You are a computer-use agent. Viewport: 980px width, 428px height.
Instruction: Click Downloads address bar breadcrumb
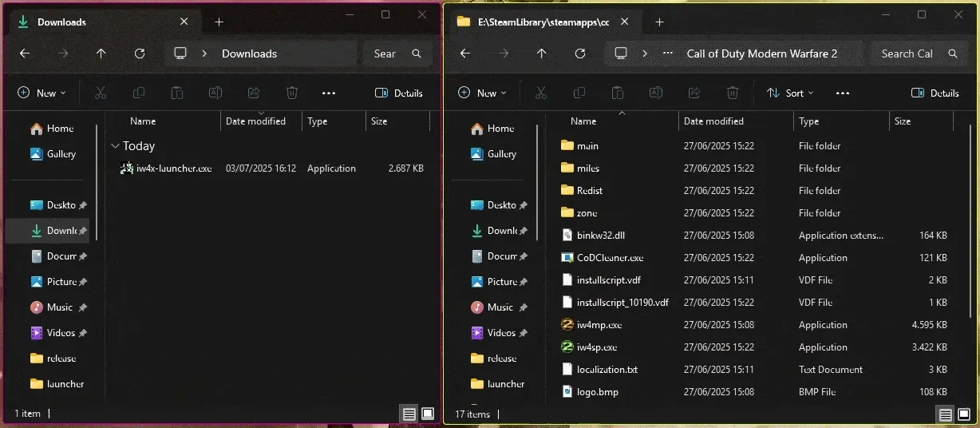249,53
